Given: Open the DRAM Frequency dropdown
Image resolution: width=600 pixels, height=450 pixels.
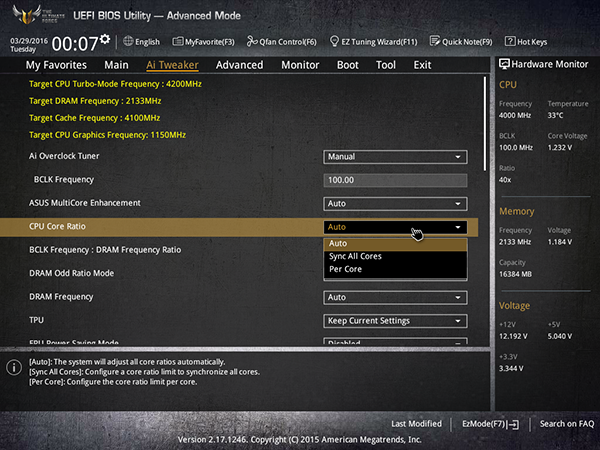Looking at the screenshot, I should pos(395,297).
